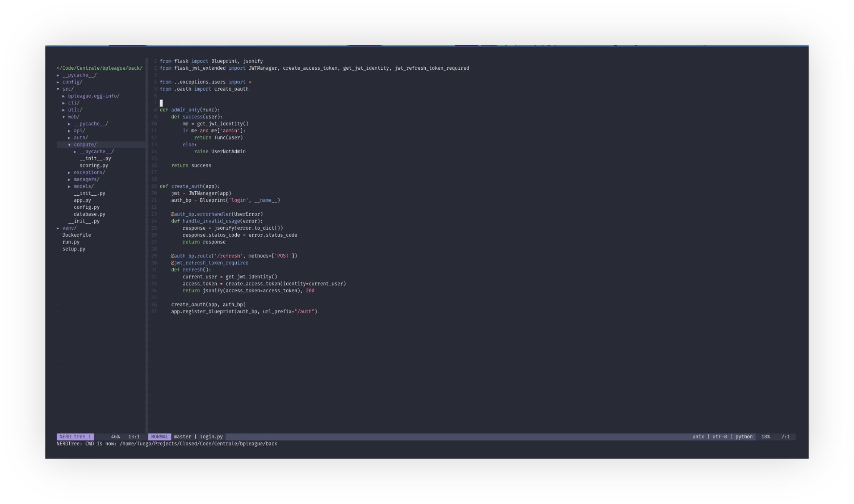Open scoring.py in the file tree
This screenshot has width=854, height=504.
click(94, 166)
